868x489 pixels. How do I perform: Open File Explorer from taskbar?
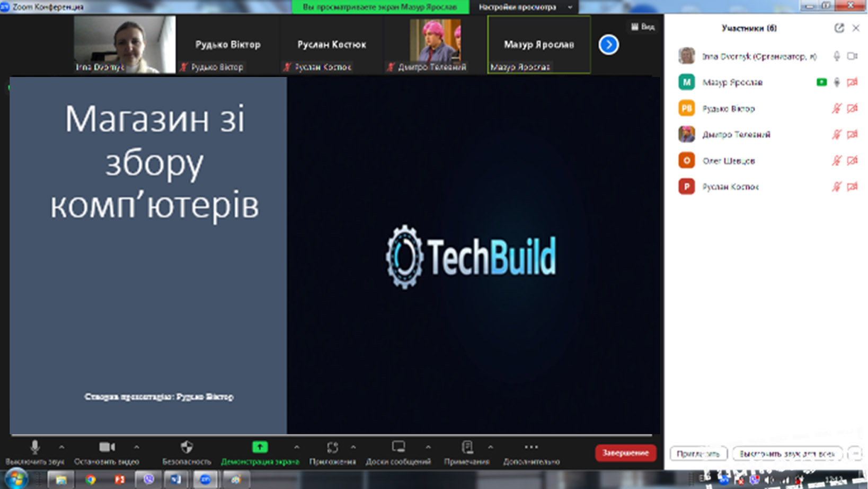(61, 479)
